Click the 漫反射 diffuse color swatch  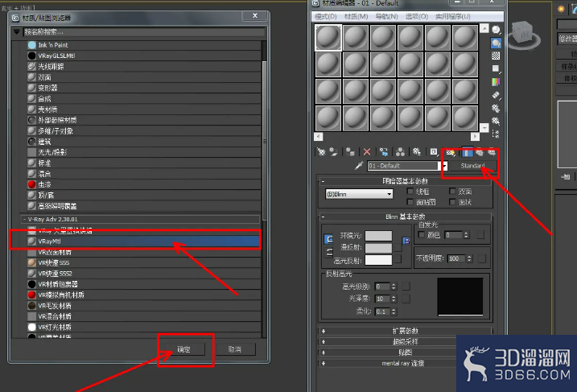click(x=379, y=248)
